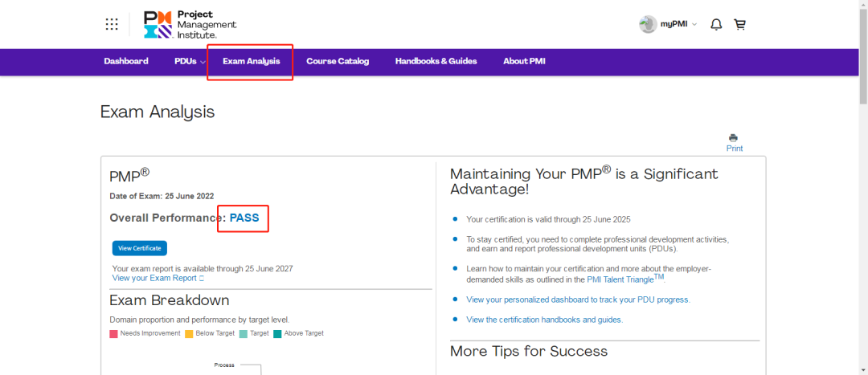Viewport: 868px width, 375px height.
Task: Click the Needs Improvement legend swatch
Action: [113, 333]
